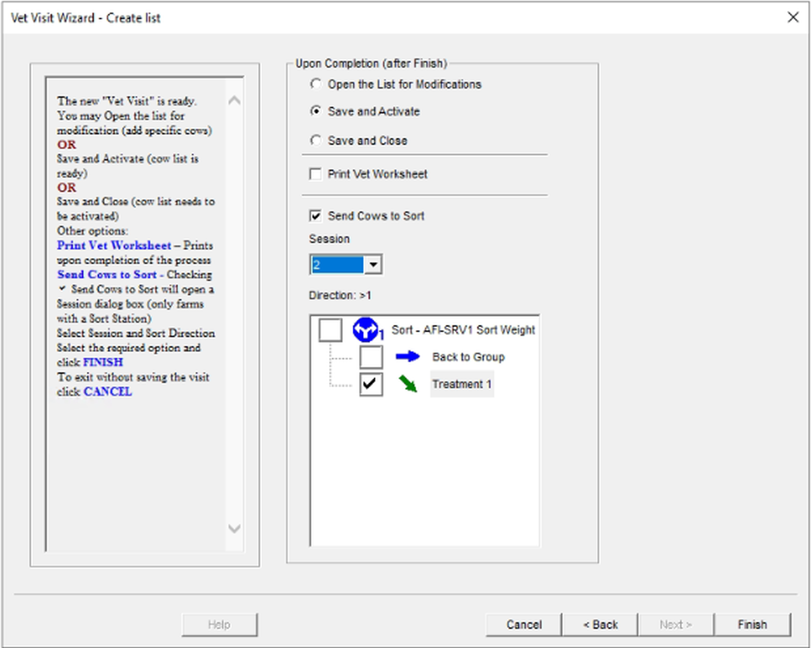Click the Session value field showing 2
This screenshot has width=812, height=648.
[x=337, y=265]
